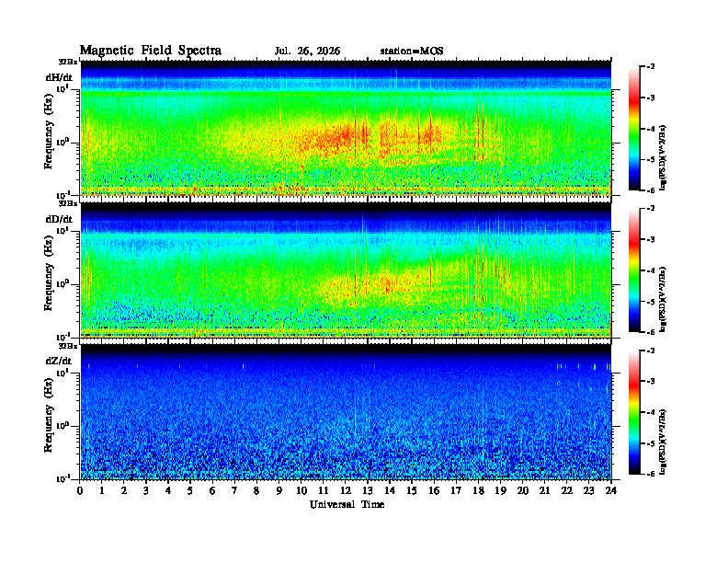This screenshot has width=728, height=563.
Task: Click the hour "20" tick label on time axis
Action: pyautogui.click(x=522, y=490)
